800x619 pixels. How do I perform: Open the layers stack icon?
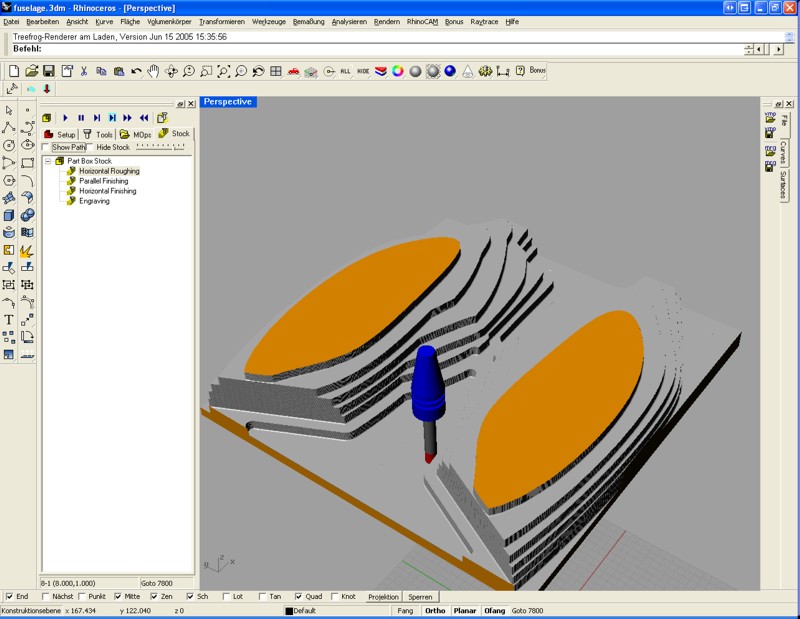[x=381, y=71]
